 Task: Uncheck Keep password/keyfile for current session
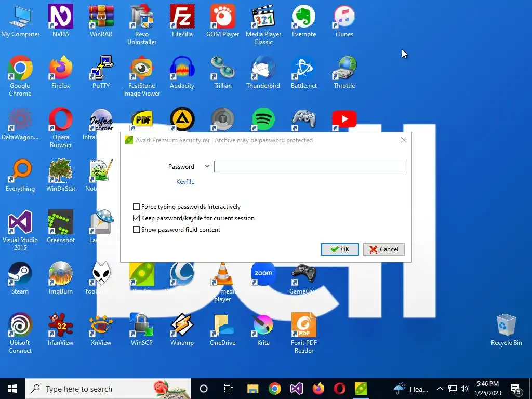coord(136,218)
